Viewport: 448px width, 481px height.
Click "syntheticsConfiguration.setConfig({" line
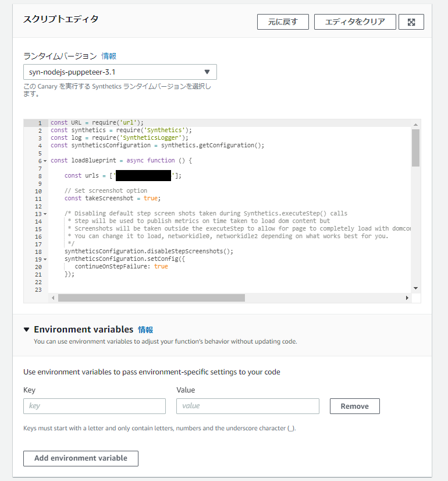click(125, 259)
